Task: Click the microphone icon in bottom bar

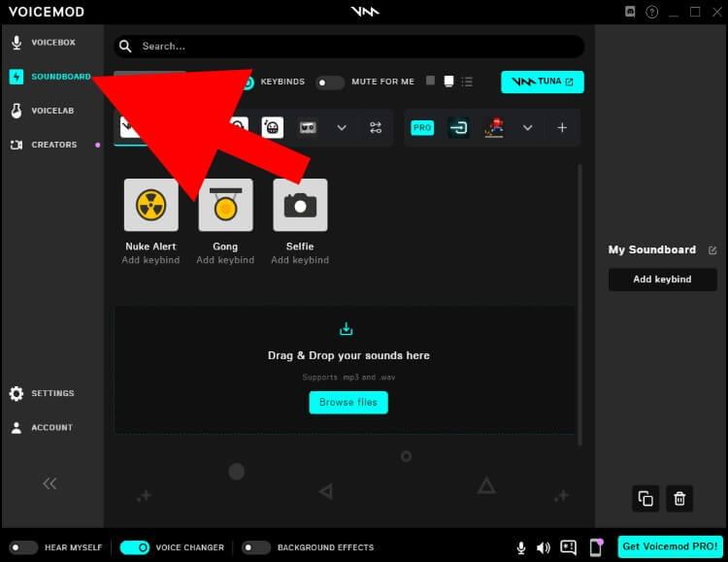Action: [521, 548]
